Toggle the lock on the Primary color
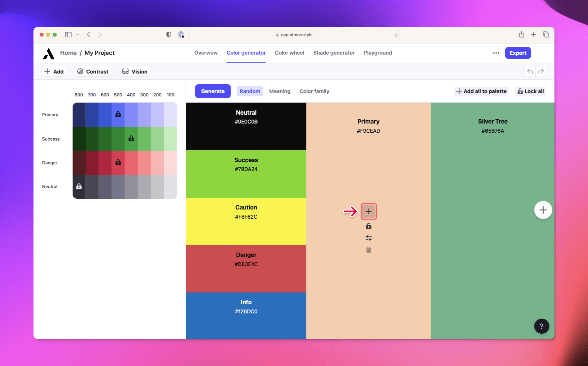The width and height of the screenshot is (588, 366). (x=368, y=226)
